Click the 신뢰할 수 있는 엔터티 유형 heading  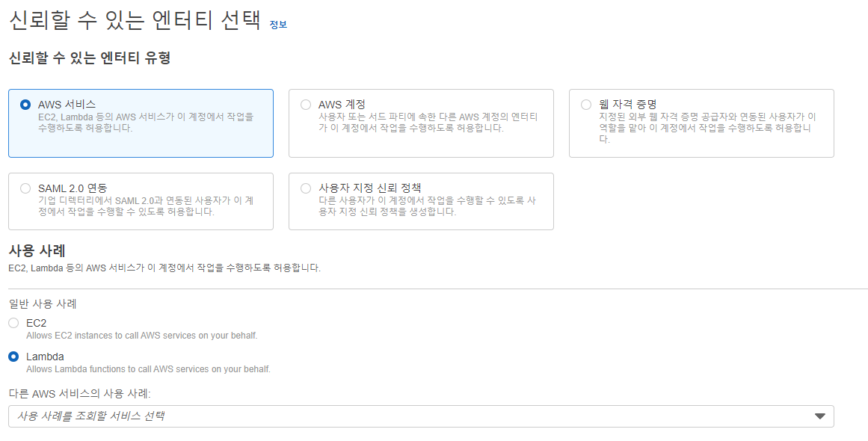pos(89,58)
